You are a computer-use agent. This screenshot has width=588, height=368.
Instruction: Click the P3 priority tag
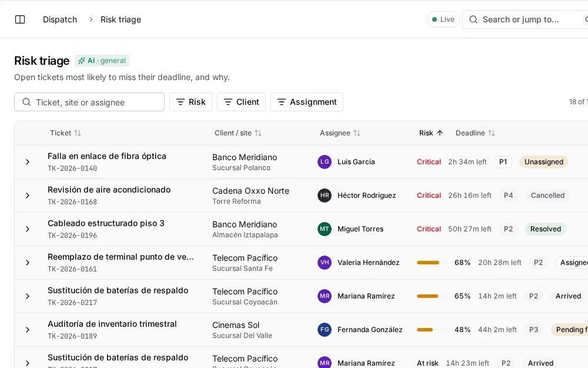[x=533, y=330]
